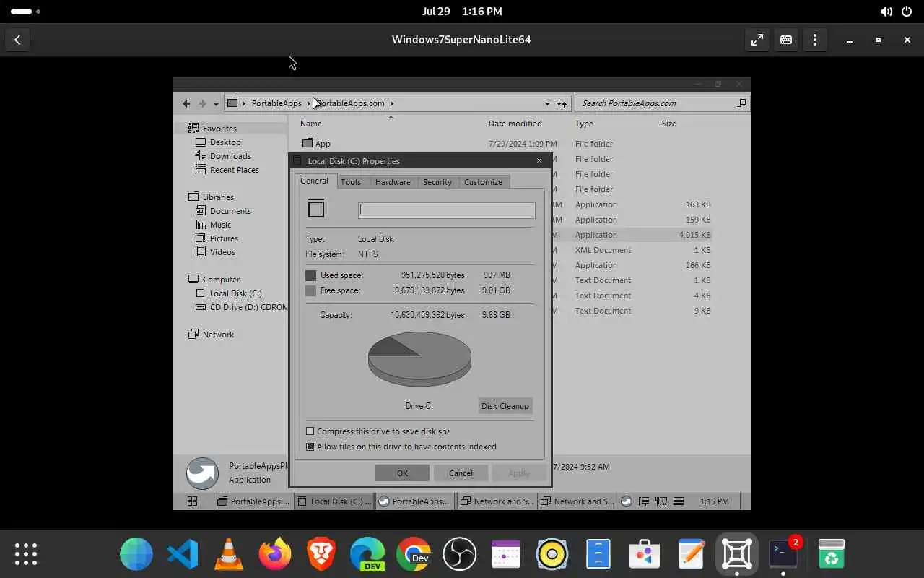Select Network in the navigation pane

pyautogui.click(x=218, y=335)
